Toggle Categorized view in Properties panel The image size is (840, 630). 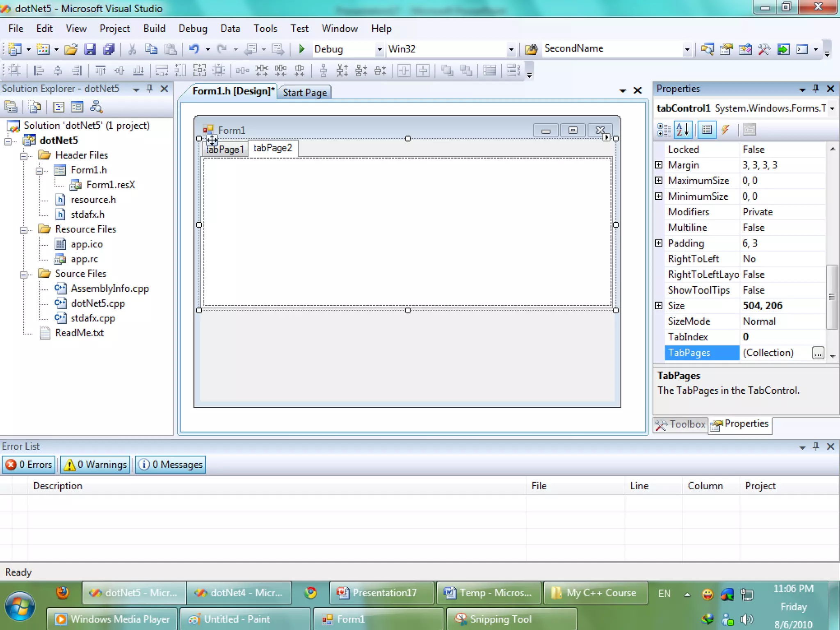[663, 130]
